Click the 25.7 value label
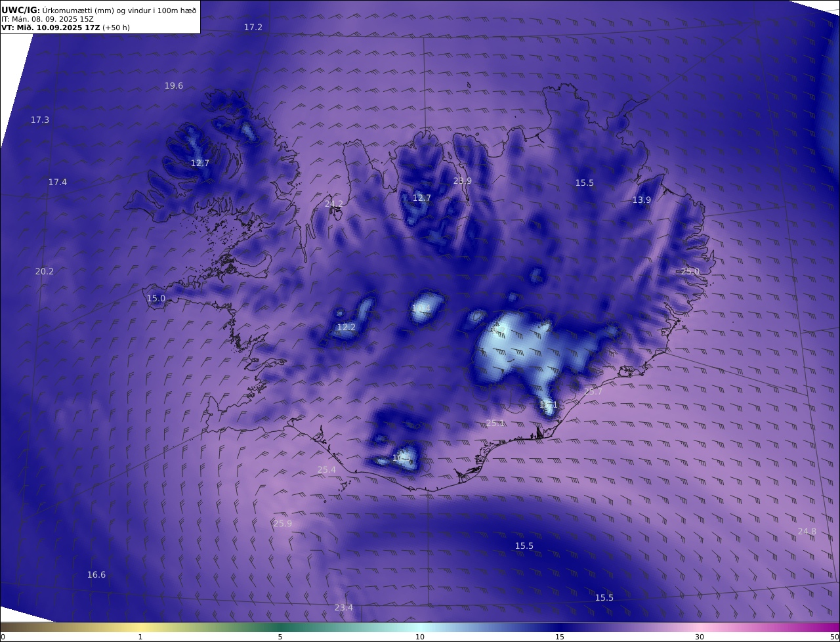The image size is (840, 642). [593, 392]
